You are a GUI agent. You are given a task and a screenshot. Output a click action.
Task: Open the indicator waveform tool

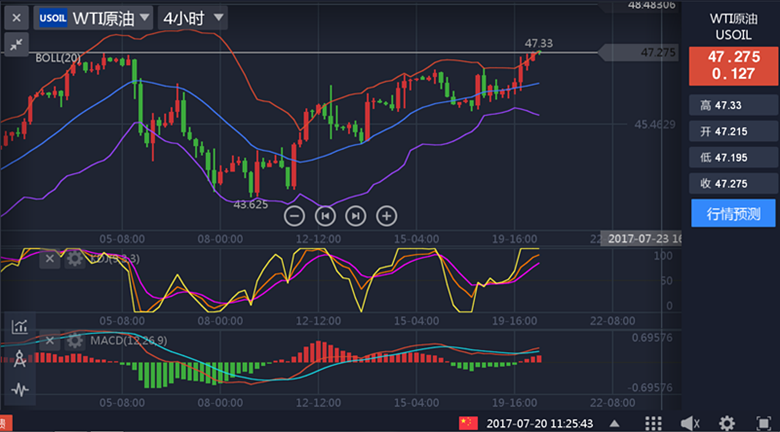pyautogui.click(x=19, y=389)
